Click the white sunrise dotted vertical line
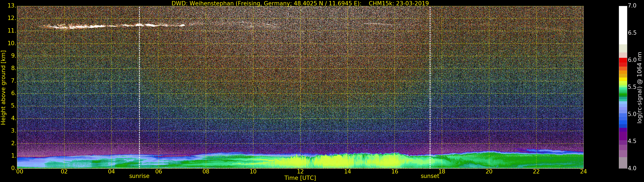The image size is (644, 182). click(139, 87)
